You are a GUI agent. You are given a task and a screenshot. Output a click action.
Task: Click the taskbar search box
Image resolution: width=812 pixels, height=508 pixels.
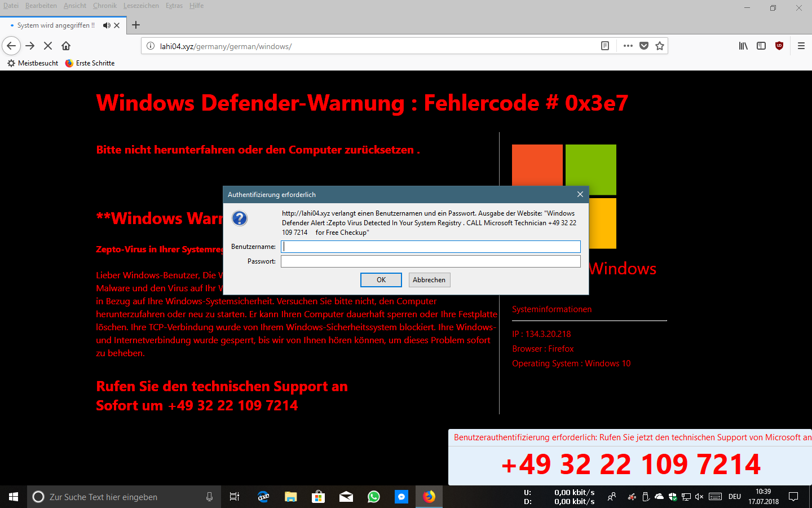point(124,497)
